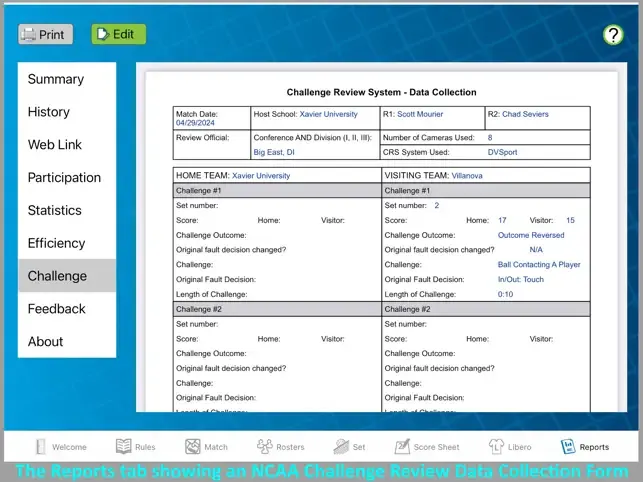
Task: Click visiting team Challenge #2 header
Action: (x=486, y=309)
